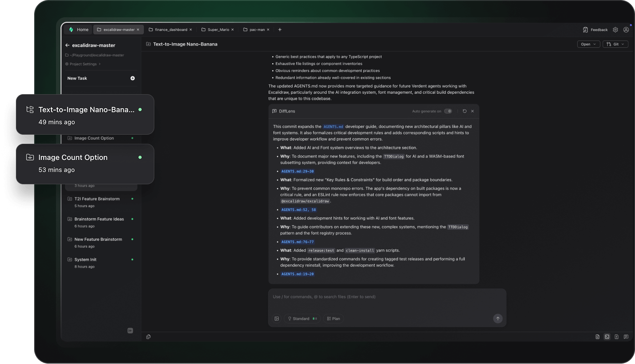Select the Text-to-Image Nano-Bana... task card
This screenshot has width=635, height=364.
pos(85,115)
